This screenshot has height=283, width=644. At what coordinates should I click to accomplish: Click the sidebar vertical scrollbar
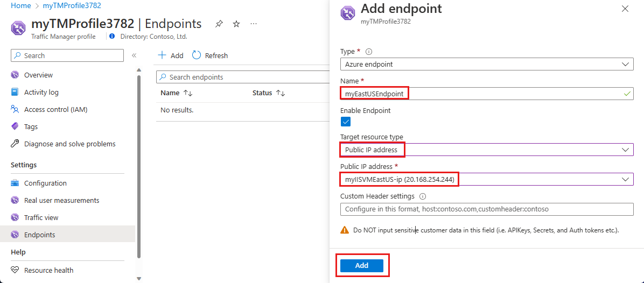pyautogui.click(x=139, y=161)
